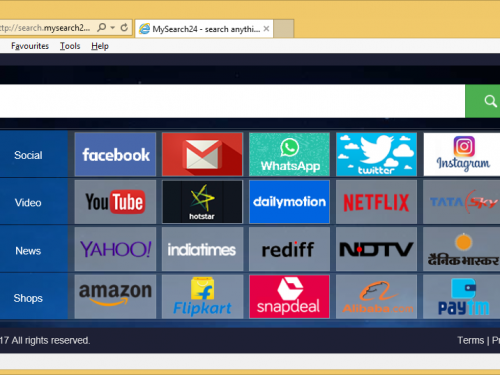Select the Video category label
The image size is (500, 375).
click(x=28, y=203)
